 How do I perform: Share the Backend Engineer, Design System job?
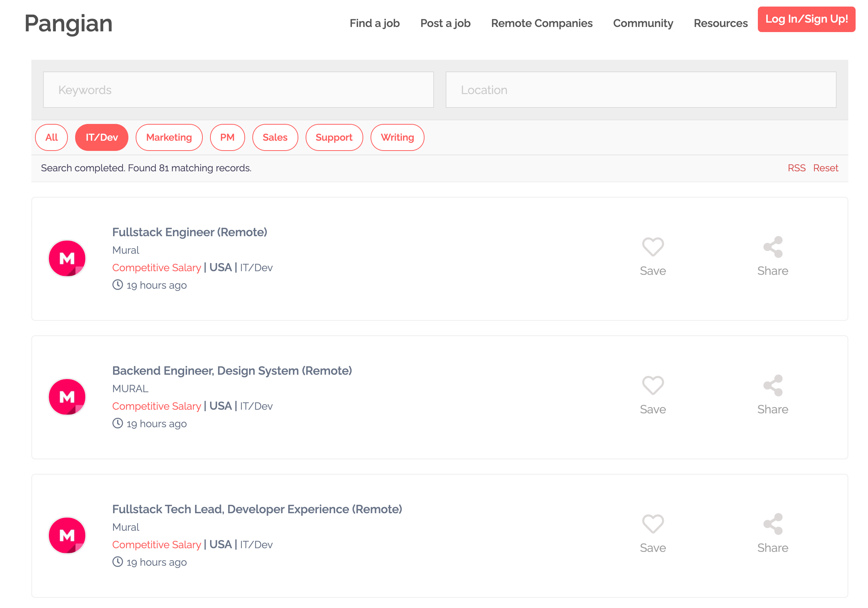(772, 385)
